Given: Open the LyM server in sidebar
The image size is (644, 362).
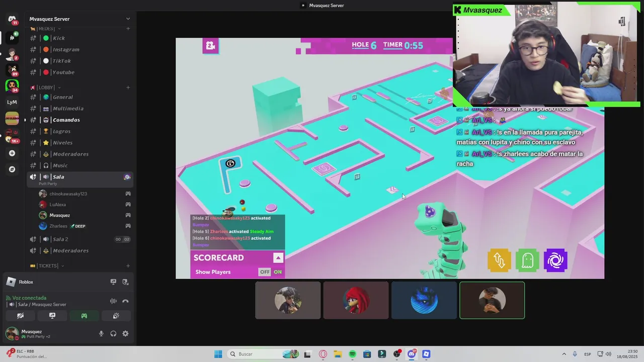Looking at the screenshot, I should [x=12, y=102].
